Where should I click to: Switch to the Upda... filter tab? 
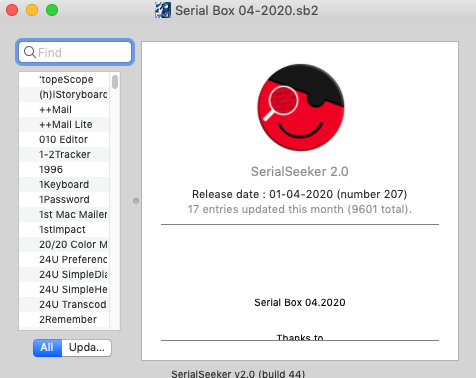point(86,348)
